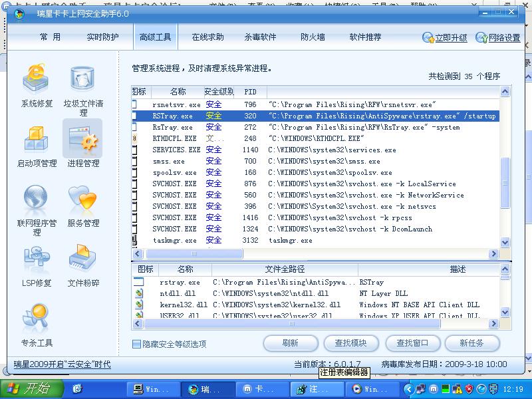Click process list scroll up arrow

coord(505,92)
